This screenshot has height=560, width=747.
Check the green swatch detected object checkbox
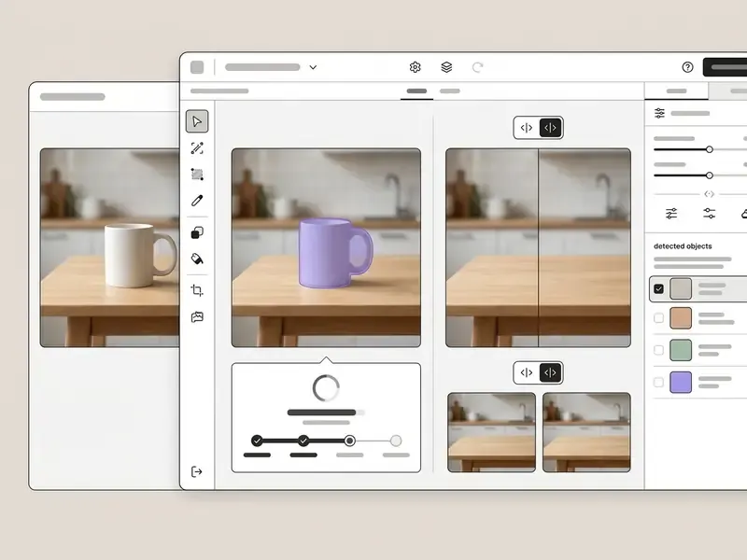pyautogui.click(x=659, y=350)
